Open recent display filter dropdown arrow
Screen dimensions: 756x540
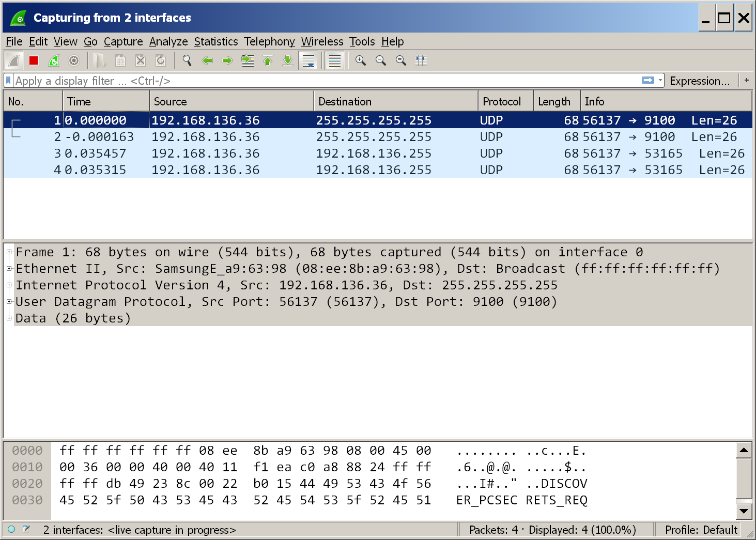(x=660, y=80)
